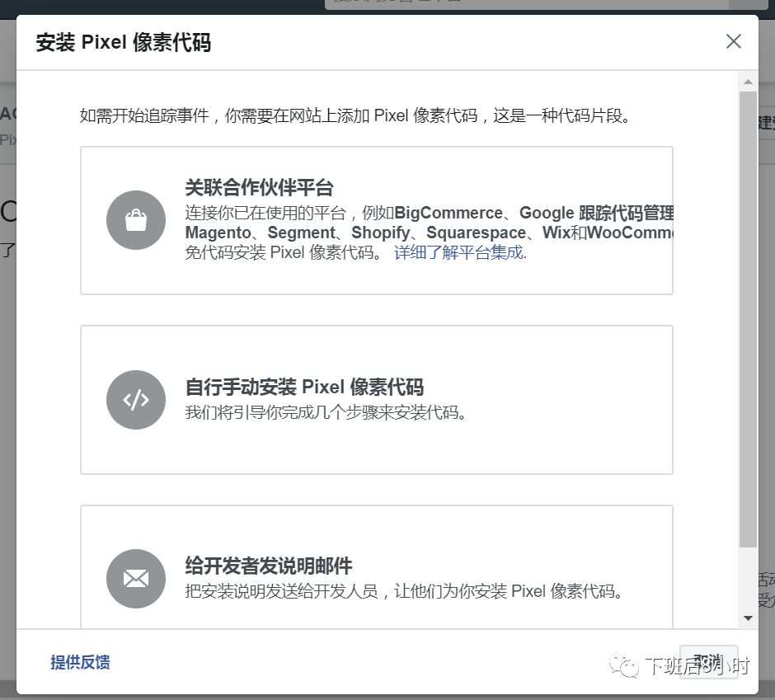Click the 把安装说明发送给开发人员 description text
The width and height of the screenshot is (775, 700).
coord(403,590)
